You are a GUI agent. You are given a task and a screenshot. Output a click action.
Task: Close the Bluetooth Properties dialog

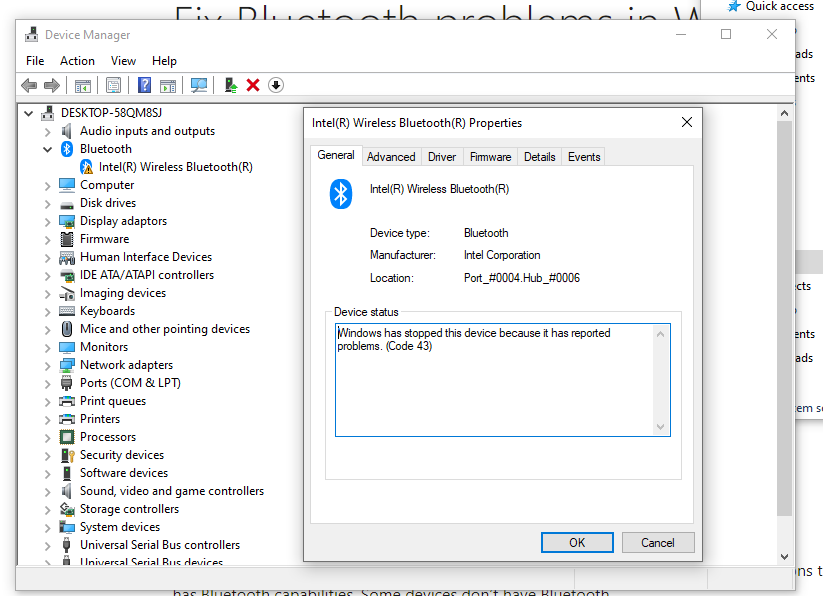[x=687, y=122]
